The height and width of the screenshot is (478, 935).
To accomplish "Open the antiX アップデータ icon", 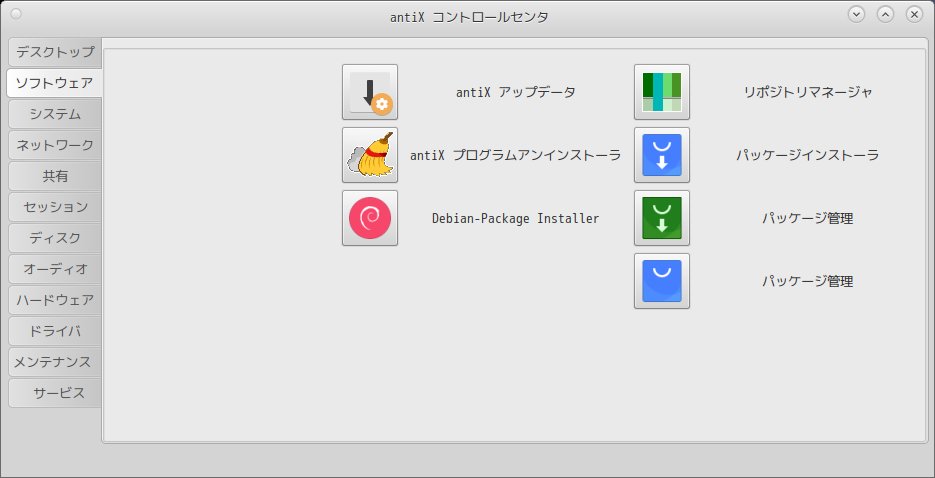I will 370,92.
